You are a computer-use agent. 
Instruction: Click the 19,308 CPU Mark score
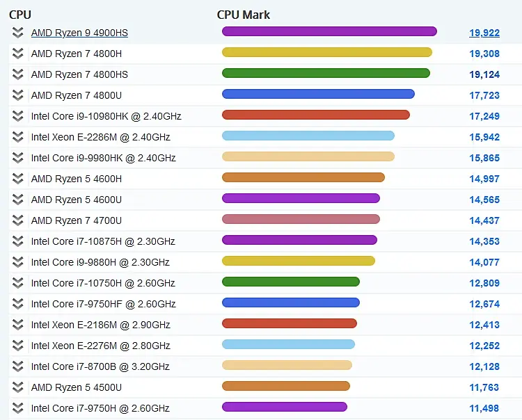coord(484,54)
